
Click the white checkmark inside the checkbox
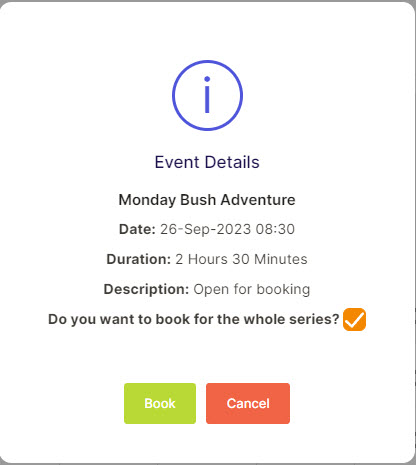tap(354, 320)
